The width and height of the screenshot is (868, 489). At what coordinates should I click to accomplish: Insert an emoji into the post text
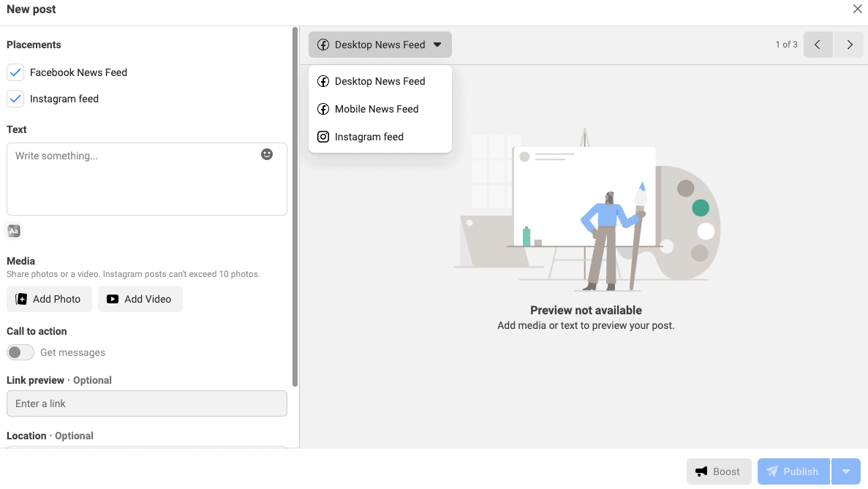pyautogui.click(x=267, y=154)
